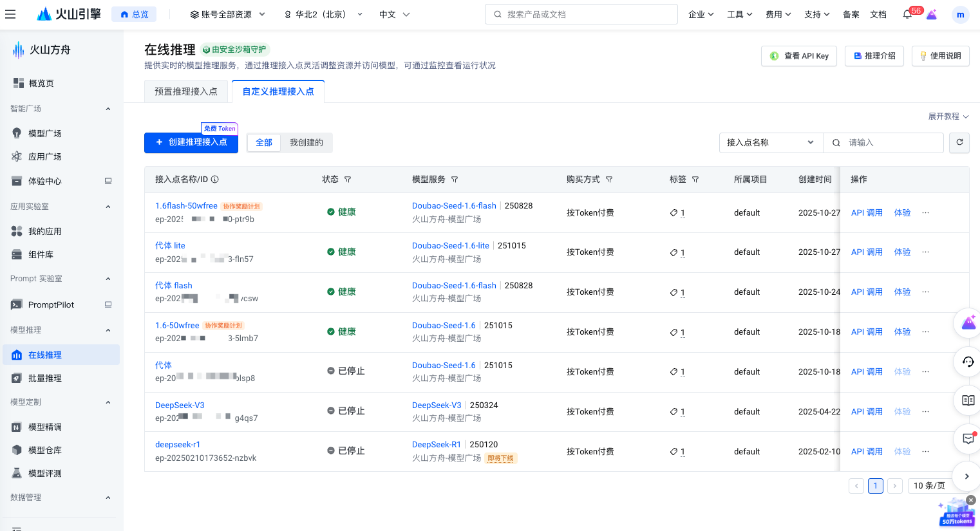Open region 华北2(北京) dropdown

tap(324, 14)
